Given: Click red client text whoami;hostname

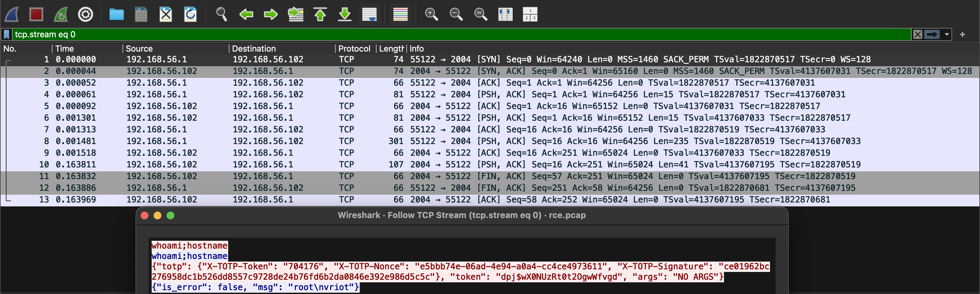Looking at the screenshot, I should pos(190,246).
